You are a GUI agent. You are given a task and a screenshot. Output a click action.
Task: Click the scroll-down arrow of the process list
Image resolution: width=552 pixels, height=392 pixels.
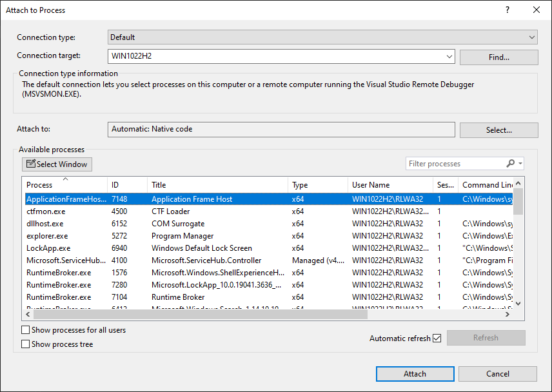click(x=518, y=303)
